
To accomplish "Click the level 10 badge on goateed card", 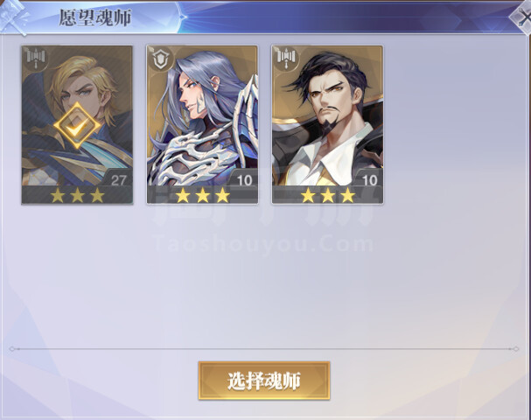I will (369, 180).
